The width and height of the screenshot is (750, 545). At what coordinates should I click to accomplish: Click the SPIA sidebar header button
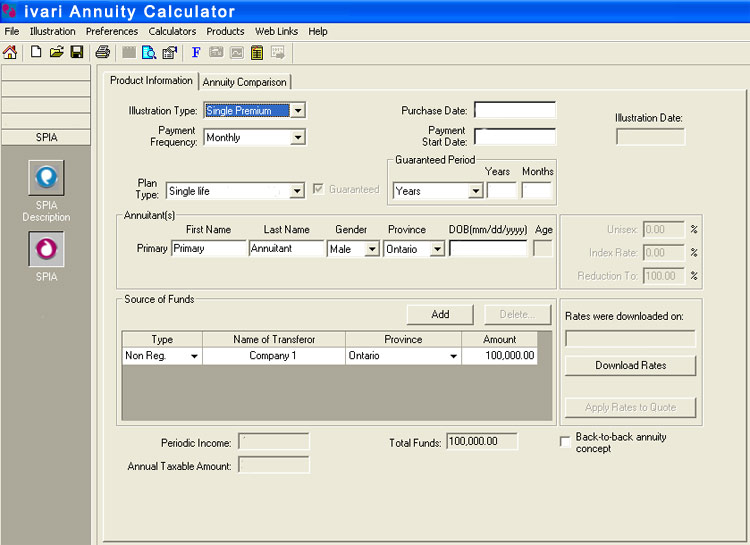click(x=46, y=137)
